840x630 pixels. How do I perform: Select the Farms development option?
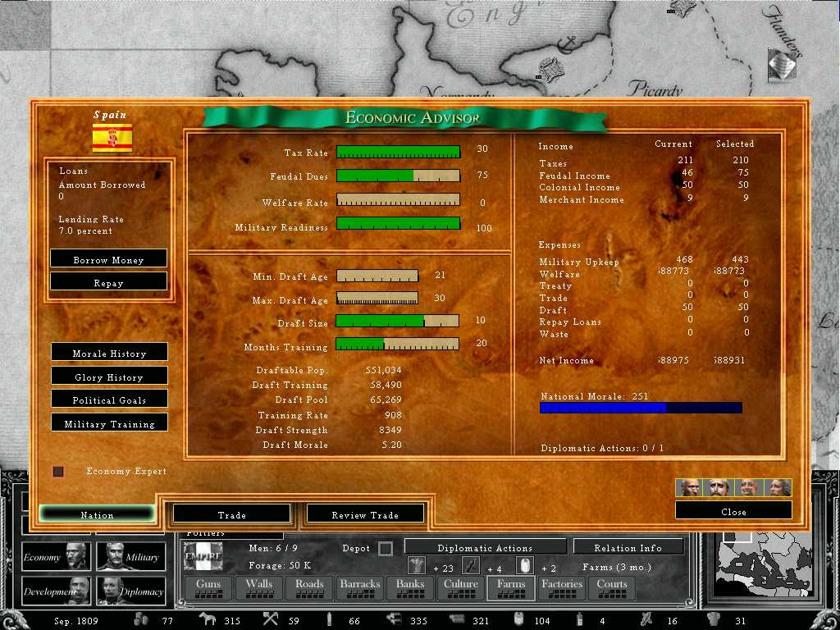click(511, 587)
